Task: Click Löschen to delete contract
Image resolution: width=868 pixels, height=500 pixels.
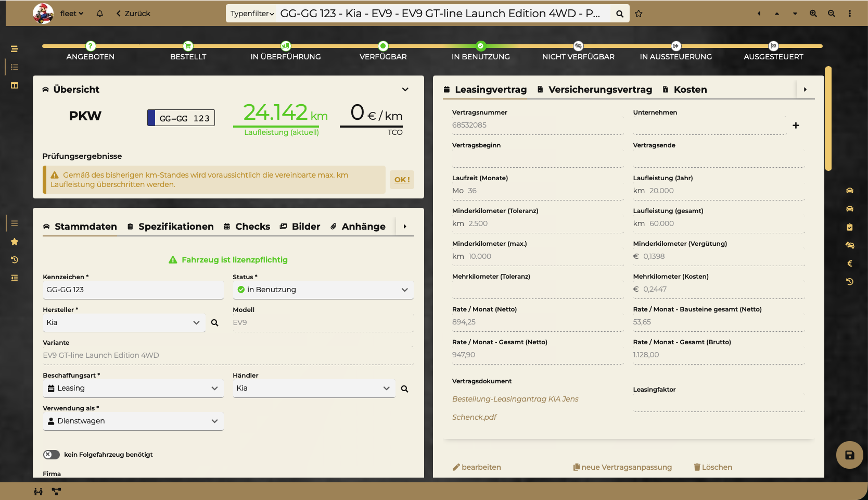Action: (713, 467)
